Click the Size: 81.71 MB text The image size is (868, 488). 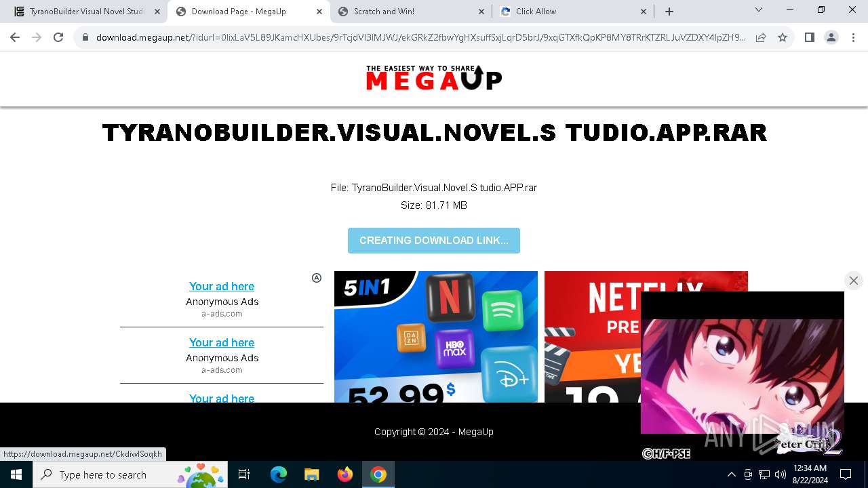click(434, 205)
